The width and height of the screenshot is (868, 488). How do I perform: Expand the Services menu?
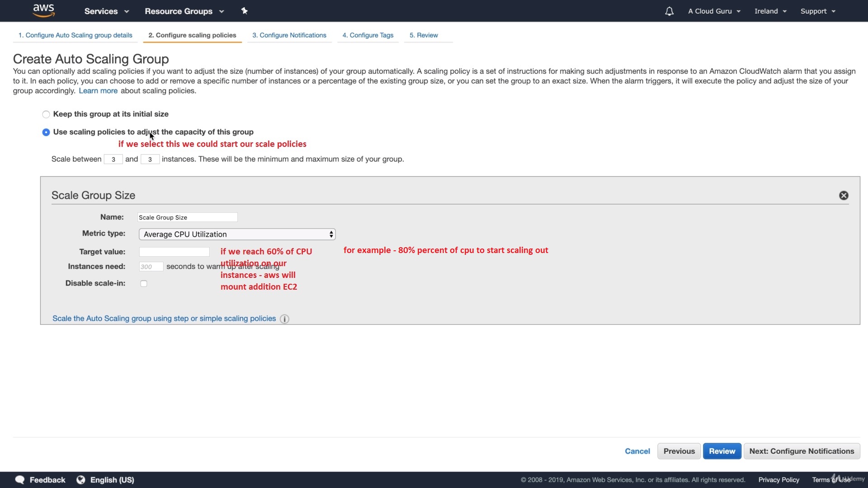[106, 11]
